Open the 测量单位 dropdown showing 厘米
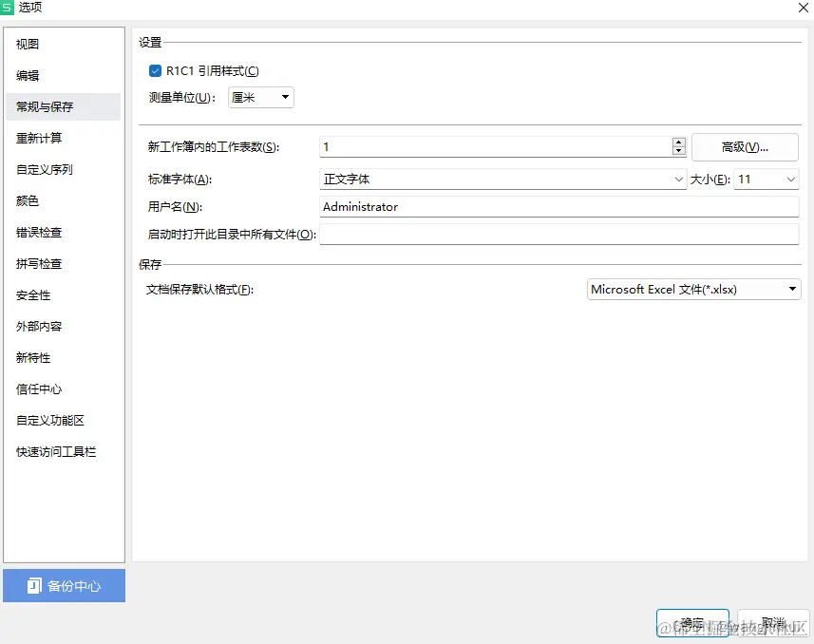 [261, 98]
